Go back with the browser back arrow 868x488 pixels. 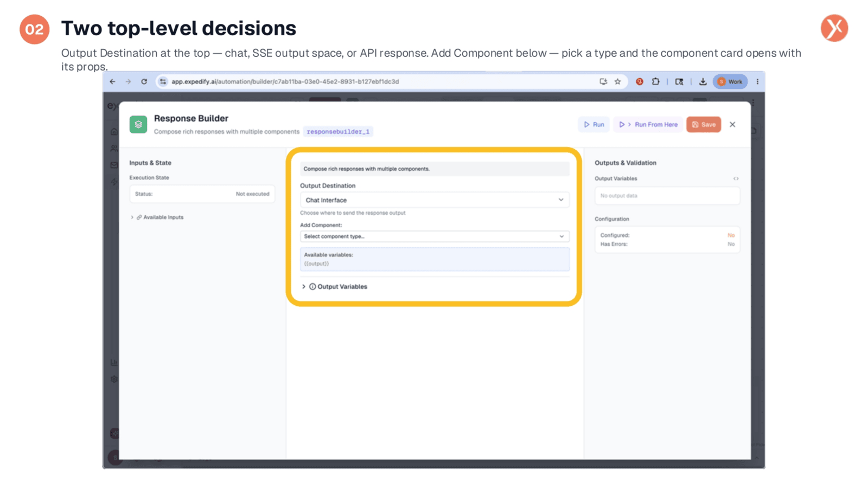(x=112, y=82)
